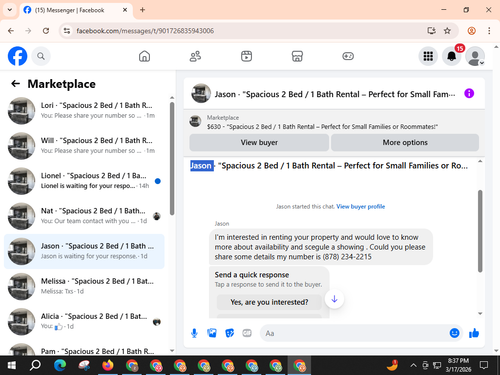
Task: Click the View buyer button
Action: [259, 142]
